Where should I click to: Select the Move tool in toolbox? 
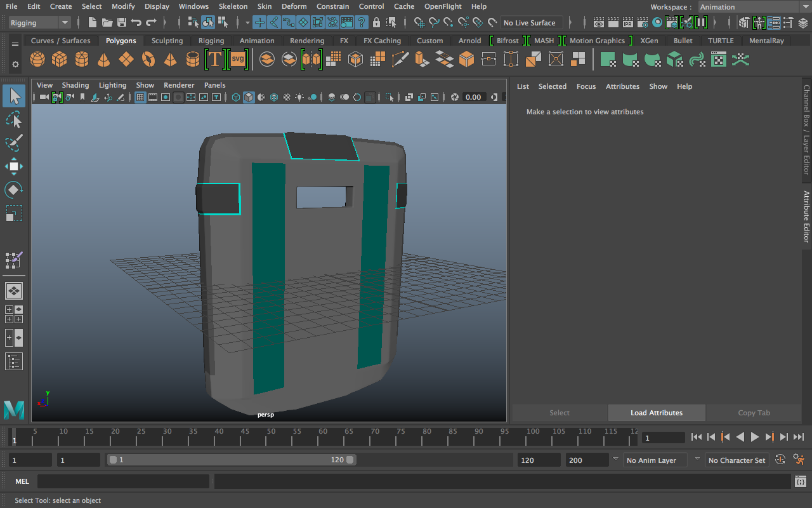coord(14,166)
